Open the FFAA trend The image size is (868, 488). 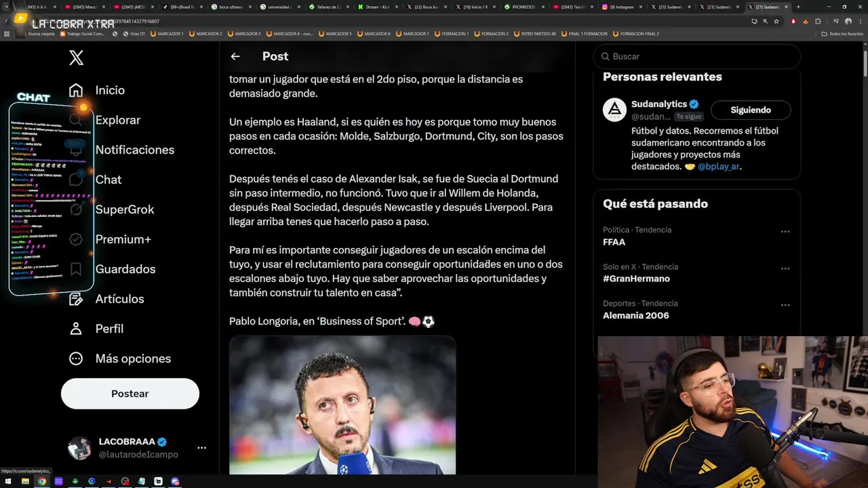click(614, 242)
